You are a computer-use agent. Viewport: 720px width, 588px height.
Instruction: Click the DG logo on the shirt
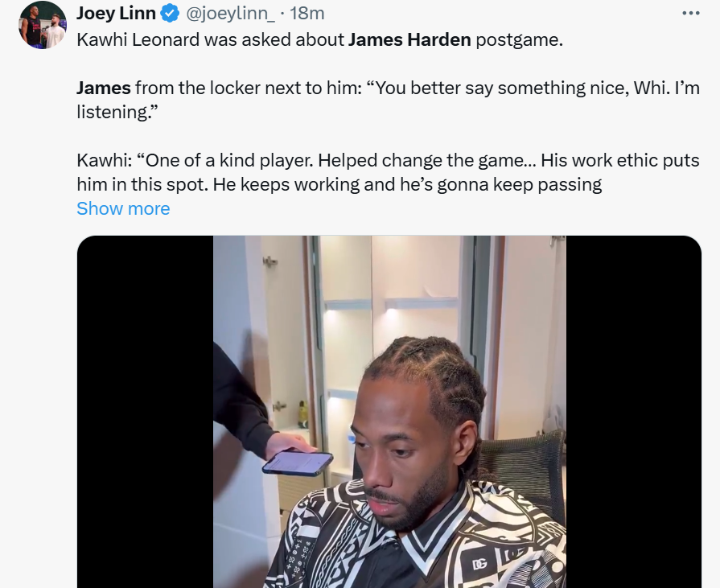[479, 564]
